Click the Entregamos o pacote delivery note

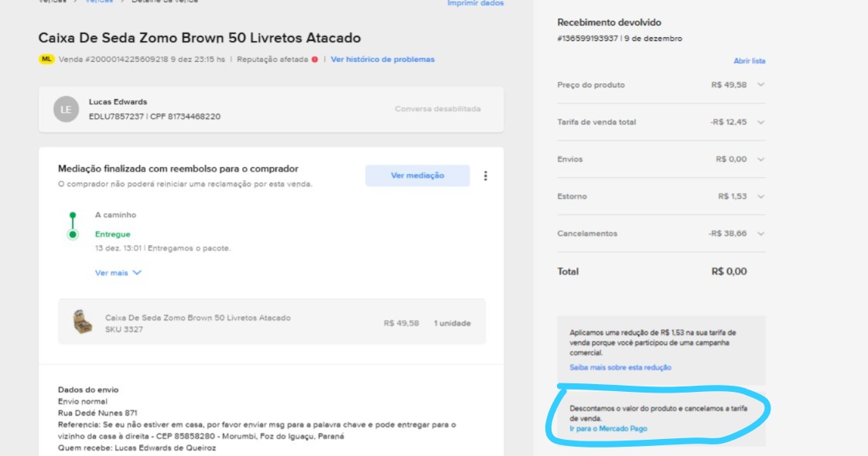pos(189,248)
